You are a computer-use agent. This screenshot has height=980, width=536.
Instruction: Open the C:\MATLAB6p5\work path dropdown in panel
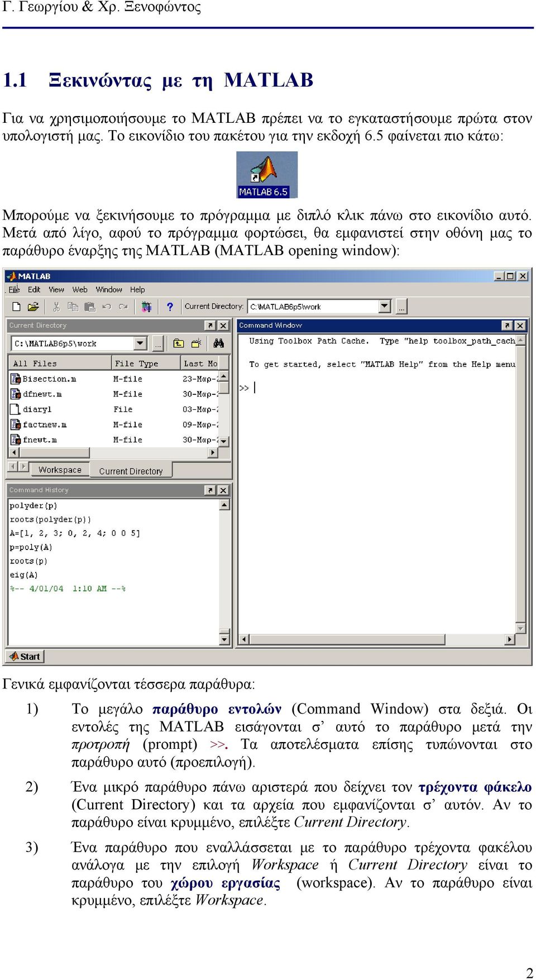(140, 343)
